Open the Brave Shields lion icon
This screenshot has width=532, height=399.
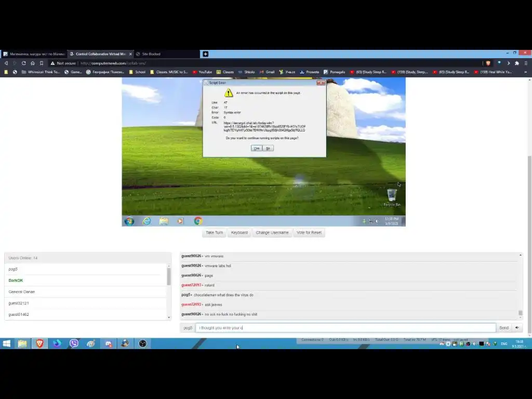pyautogui.click(x=488, y=63)
